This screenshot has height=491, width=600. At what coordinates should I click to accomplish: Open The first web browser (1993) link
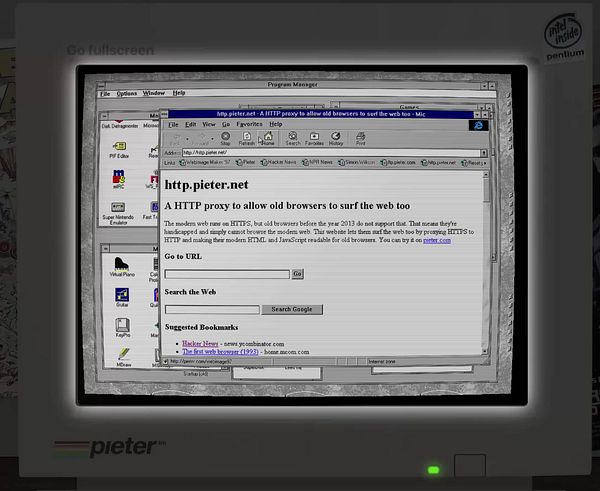click(220, 351)
